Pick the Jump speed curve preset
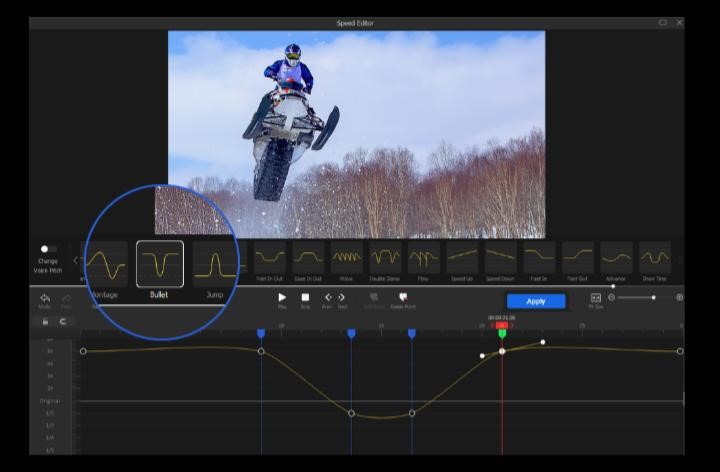The width and height of the screenshot is (720, 472). [x=214, y=265]
